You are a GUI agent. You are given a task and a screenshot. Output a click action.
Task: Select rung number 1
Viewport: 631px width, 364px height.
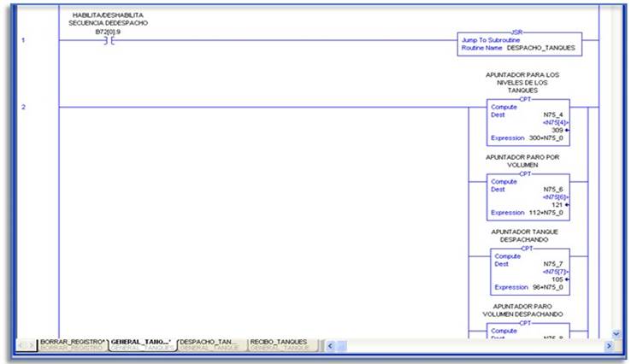click(23, 40)
